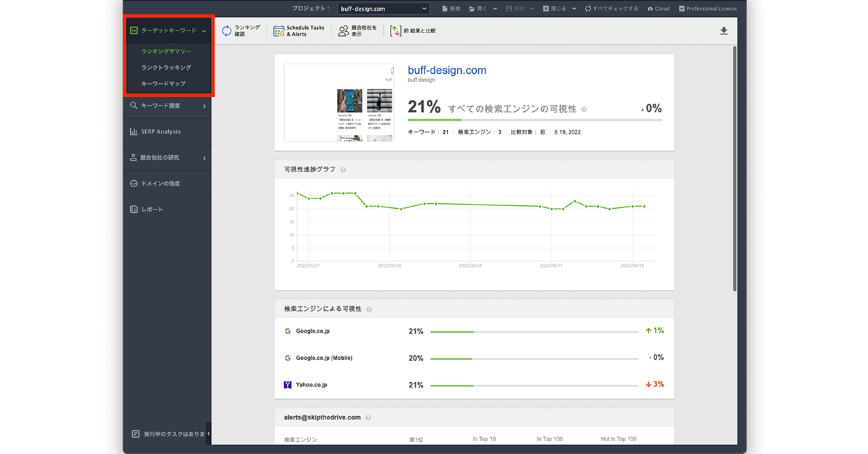Open the project dropdown showing buff-design.com
Image resolution: width=868 pixels, height=454 pixels.
384,9
